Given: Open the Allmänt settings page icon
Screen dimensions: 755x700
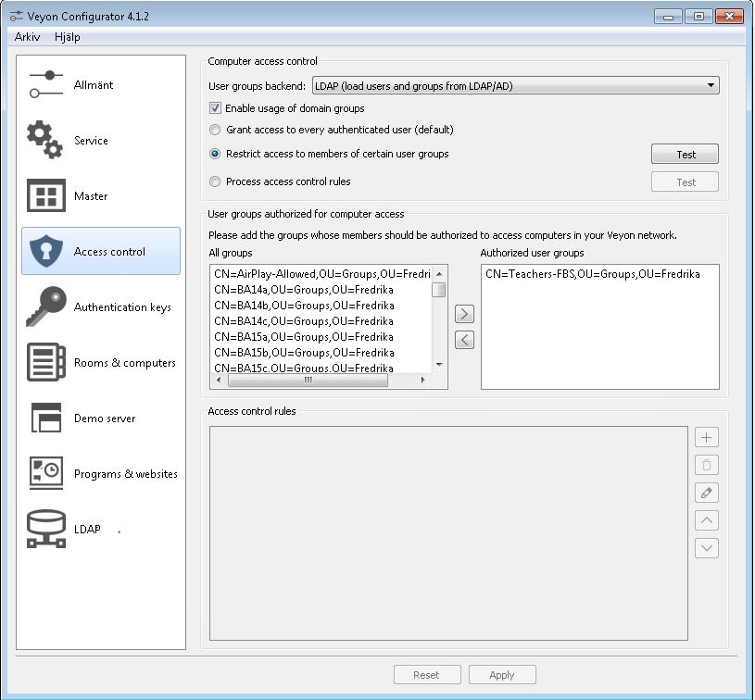Looking at the screenshot, I should pos(45,84).
